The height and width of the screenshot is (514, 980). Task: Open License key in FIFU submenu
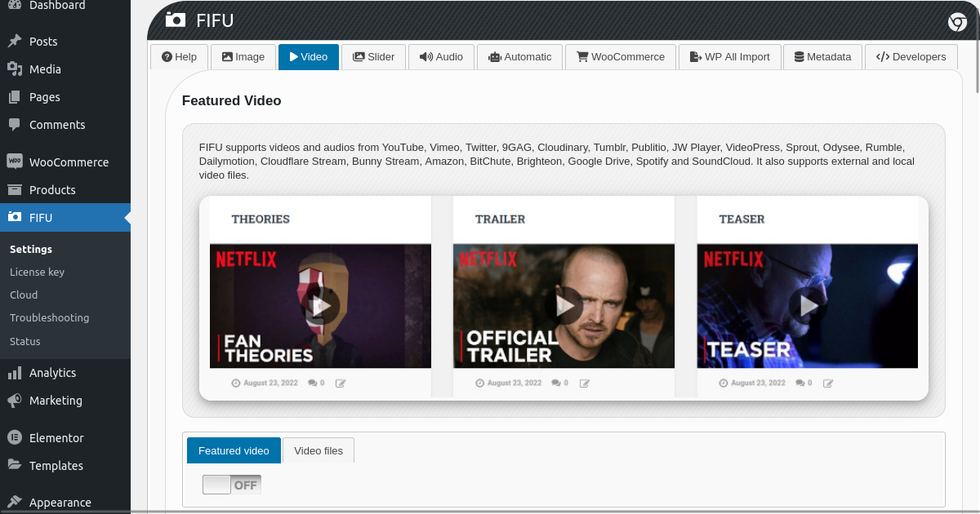pyautogui.click(x=37, y=272)
